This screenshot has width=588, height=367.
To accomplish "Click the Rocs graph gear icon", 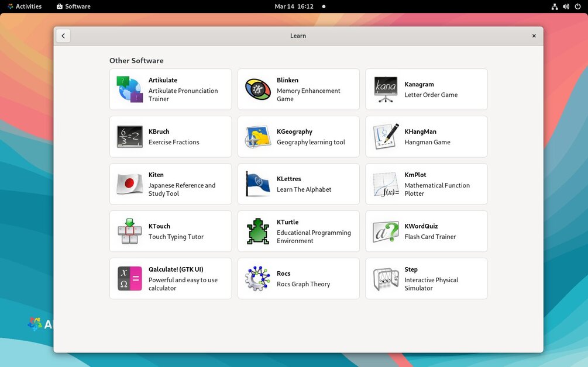I will [258, 279].
